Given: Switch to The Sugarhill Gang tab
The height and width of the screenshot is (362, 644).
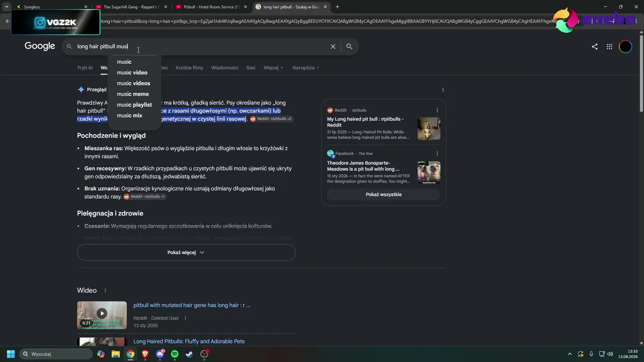Looking at the screenshot, I should click(x=131, y=7).
